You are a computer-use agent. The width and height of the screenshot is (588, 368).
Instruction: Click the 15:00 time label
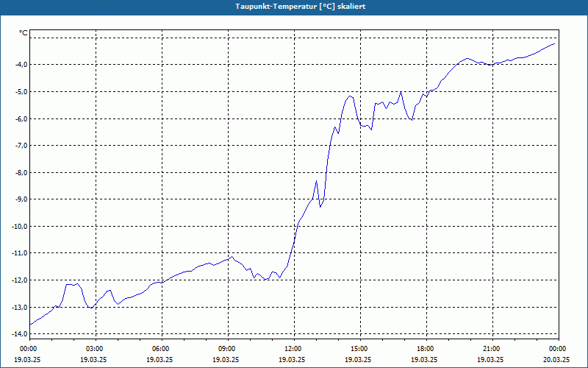360,349
